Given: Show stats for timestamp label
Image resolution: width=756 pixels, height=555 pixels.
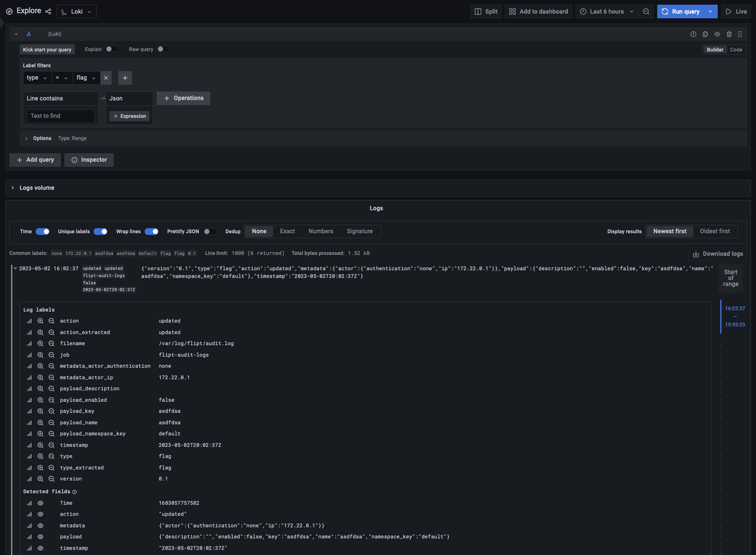Looking at the screenshot, I should 29,445.
